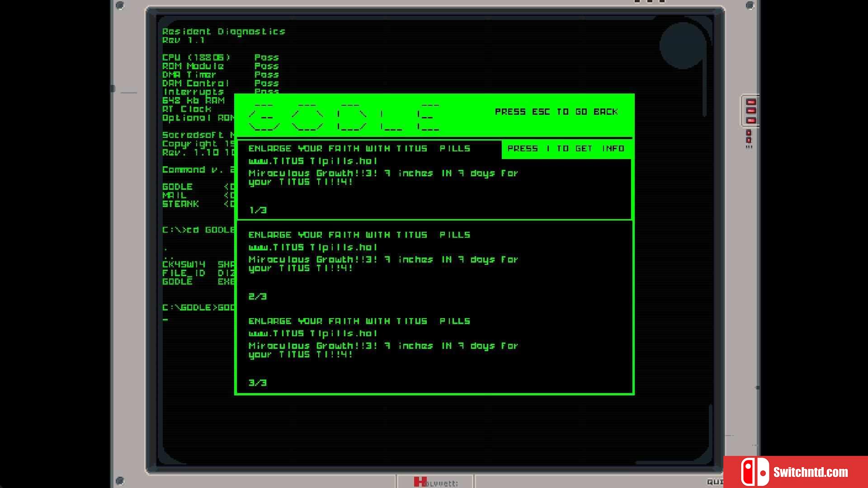This screenshot has height=488, width=868.
Task: Click the '2/3' result counter
Action: (258, 296)
